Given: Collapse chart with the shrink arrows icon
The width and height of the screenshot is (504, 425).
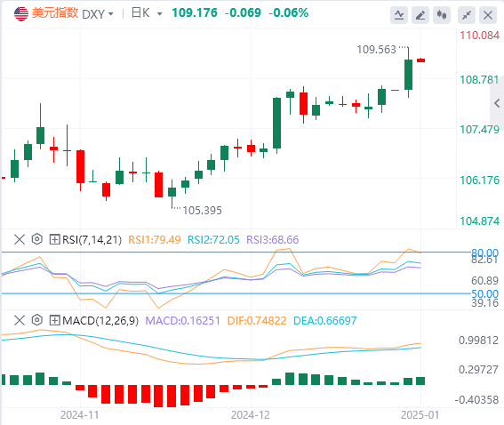Looking at the screenshot, I should pyautogui.click(x=467, y=15).
